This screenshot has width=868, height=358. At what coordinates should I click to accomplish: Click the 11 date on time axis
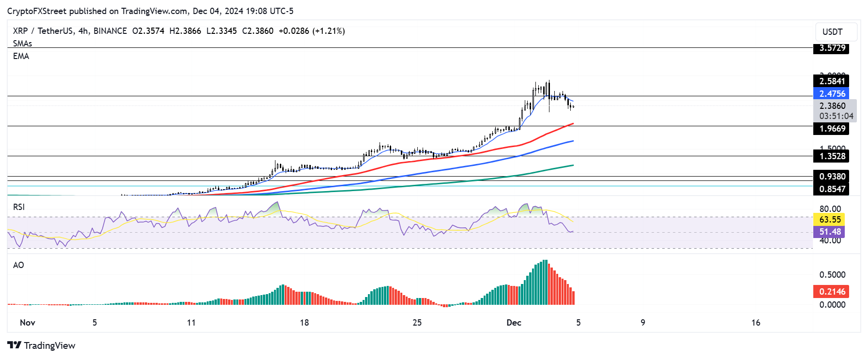pyautogui.click(x=191, y=323)
